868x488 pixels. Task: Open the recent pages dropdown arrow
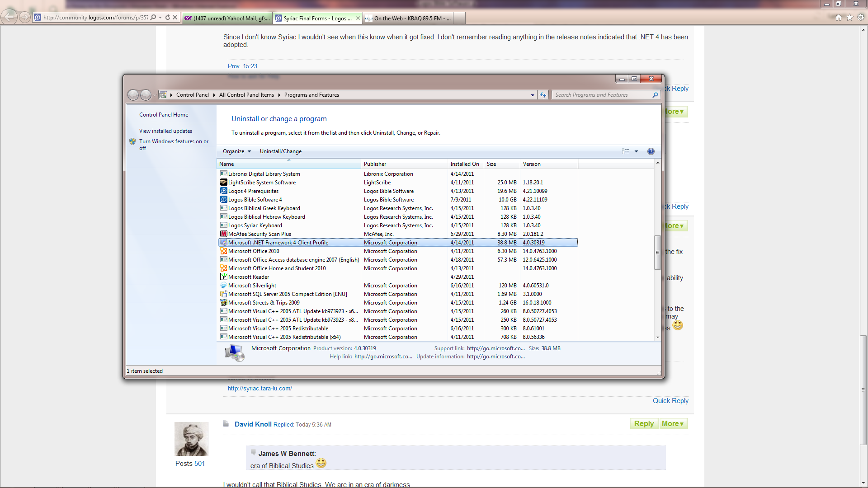click(155, 95)
